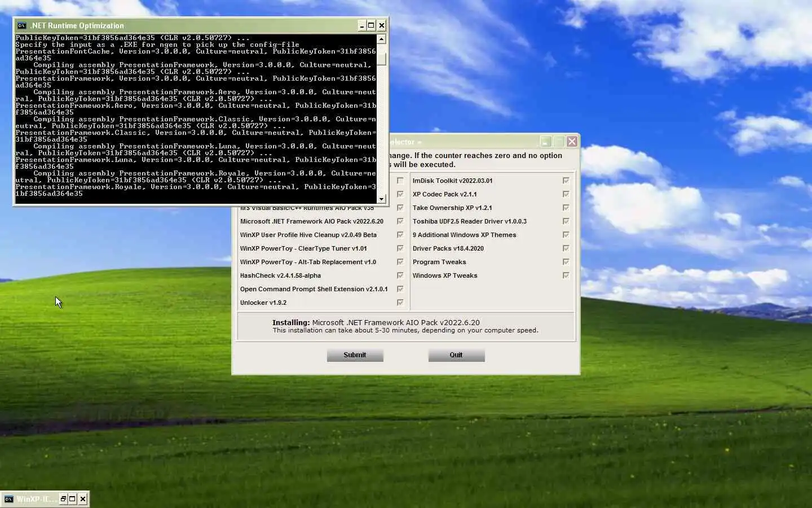Viewport: 812px width, 508px height.
Task: Click the 'Unlocker v1.9.2' label
Action: (263, 303)
